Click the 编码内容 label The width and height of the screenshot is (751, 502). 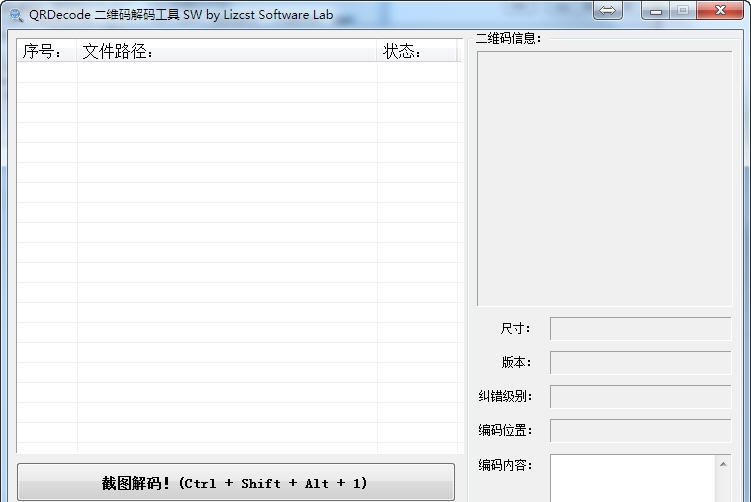pos(505,465)
